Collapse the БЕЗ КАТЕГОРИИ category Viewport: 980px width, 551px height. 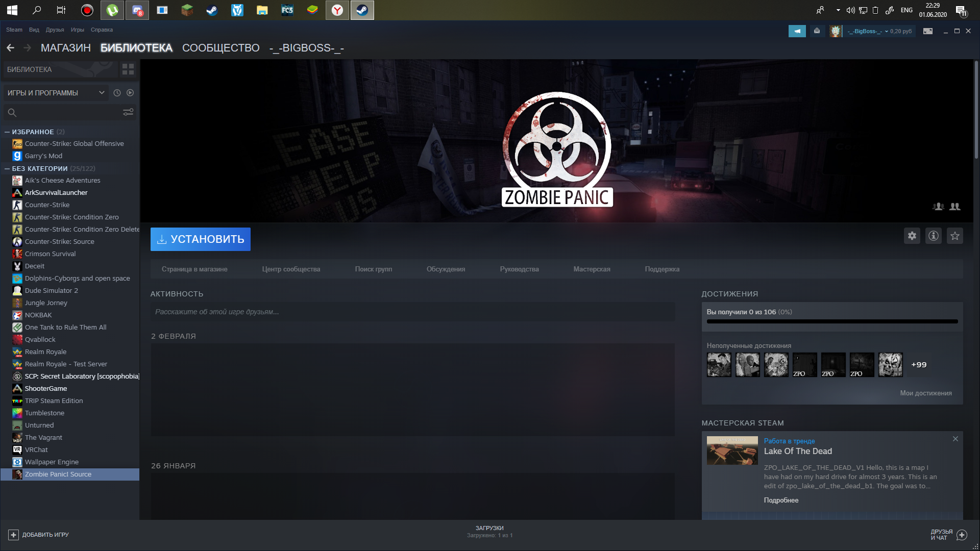pyautogui.click(x=7, y=169)
